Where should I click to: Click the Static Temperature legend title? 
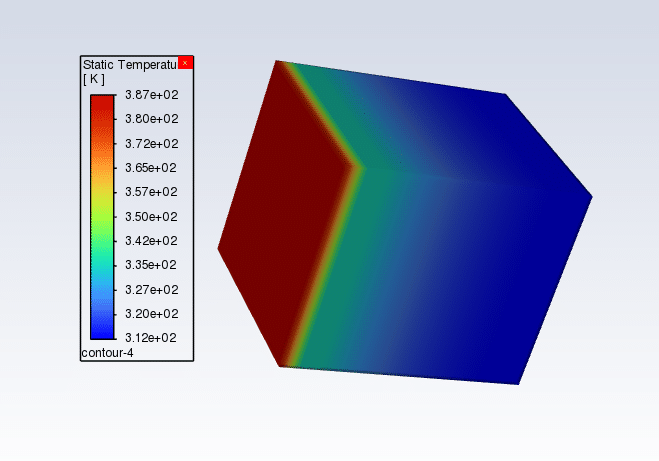129,64
